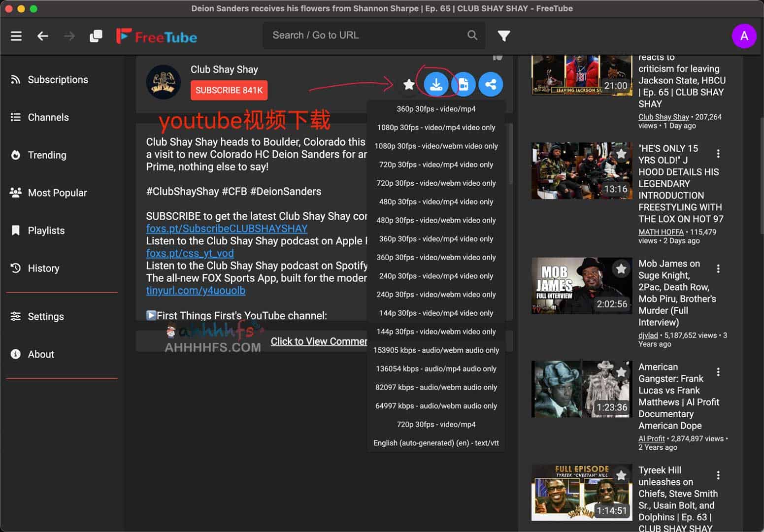Viewport: 764px width, 532px height.
Task: Open FreeTube Settings
Action: tap(46, 316)
